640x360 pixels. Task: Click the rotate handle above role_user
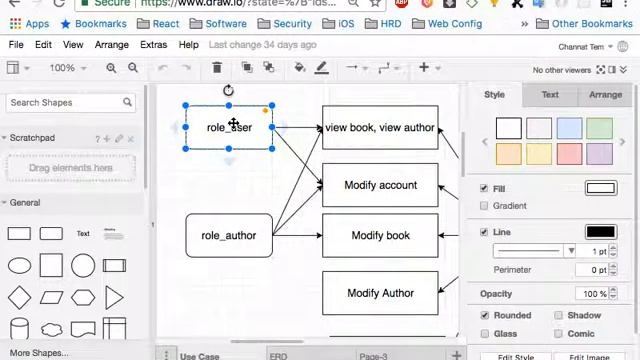tap(228, 91)
